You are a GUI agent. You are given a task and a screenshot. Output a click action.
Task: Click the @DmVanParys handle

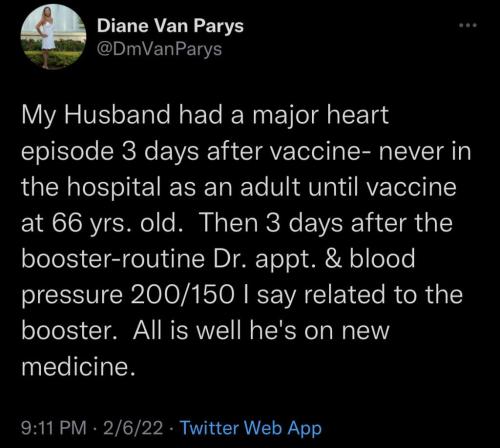click(x=159, y=50)
